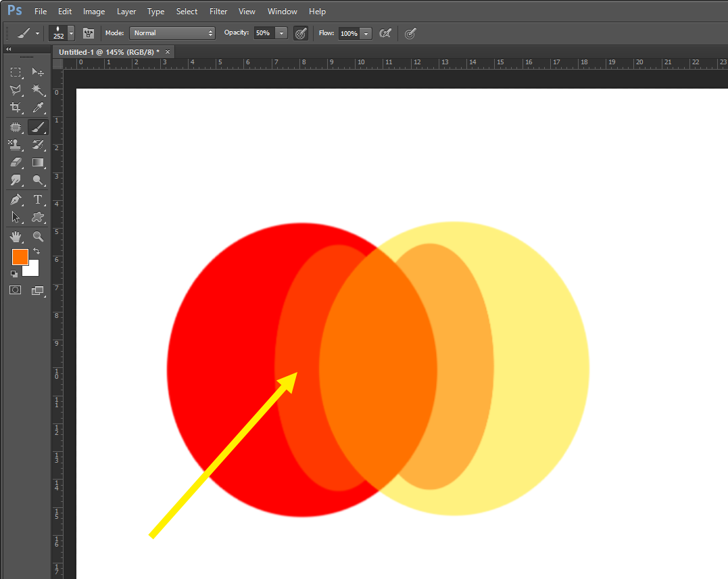Open the Layer menu
728x579 pixels.
126,11
